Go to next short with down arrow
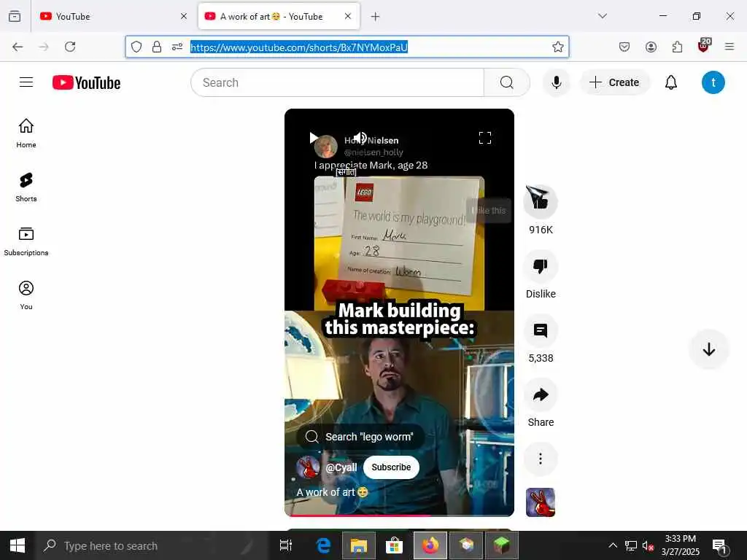Screen dimensions: 747x560 708,349
